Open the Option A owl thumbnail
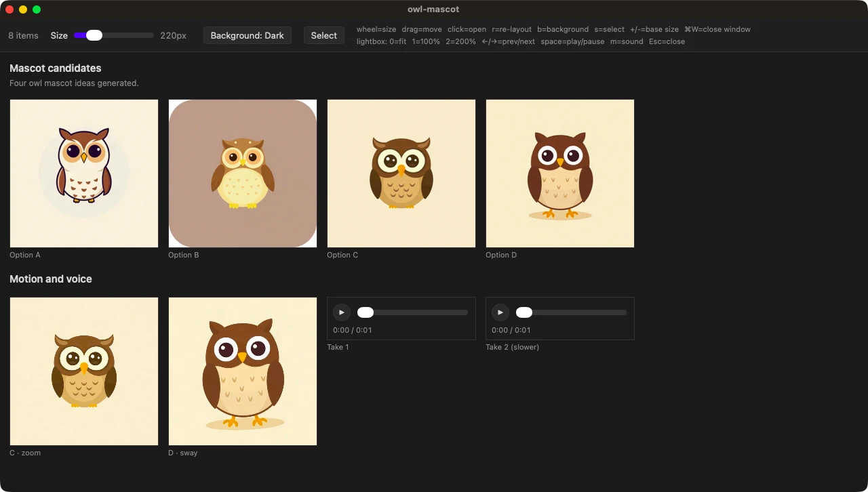The image size is (868, 492). 84,173
